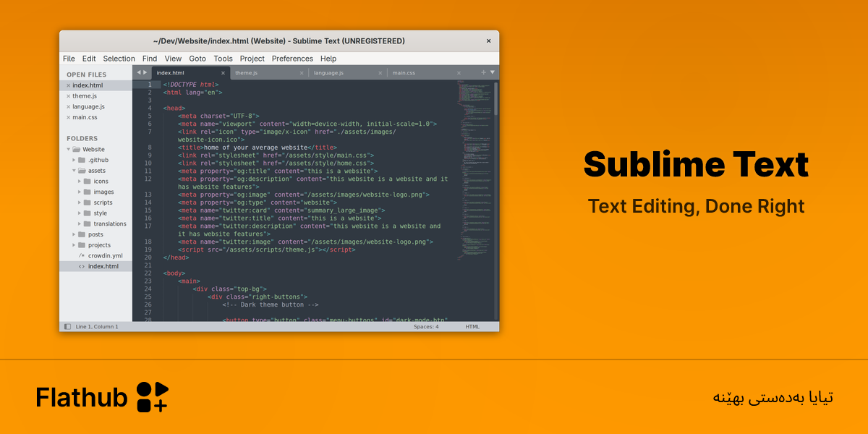Open the Help menu

(x=328, y=59)
